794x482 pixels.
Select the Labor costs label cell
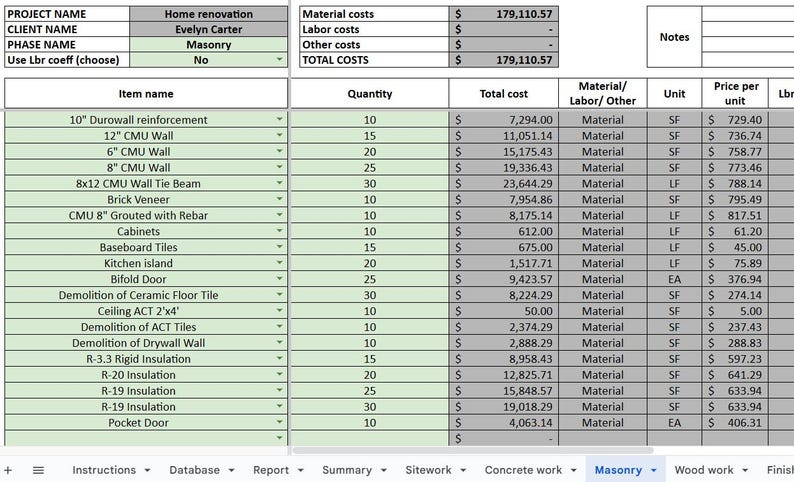[x=374, y=29]
